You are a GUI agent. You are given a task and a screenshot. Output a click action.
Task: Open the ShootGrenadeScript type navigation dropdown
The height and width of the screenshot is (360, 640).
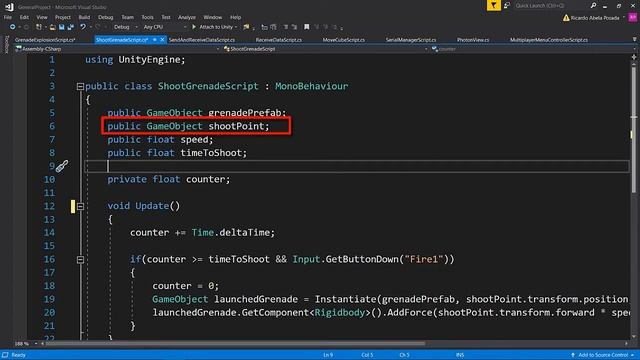325,49
